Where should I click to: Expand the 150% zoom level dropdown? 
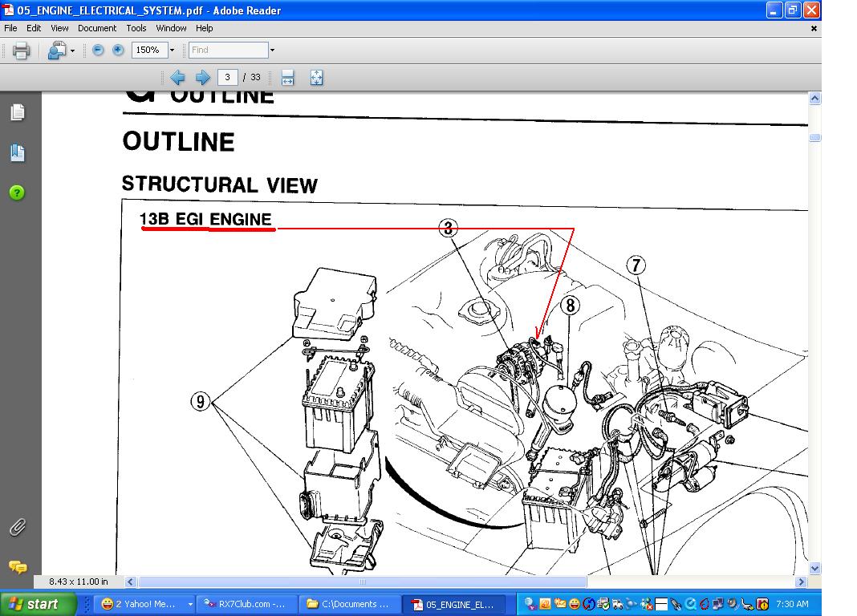click(x=176, y=50)
